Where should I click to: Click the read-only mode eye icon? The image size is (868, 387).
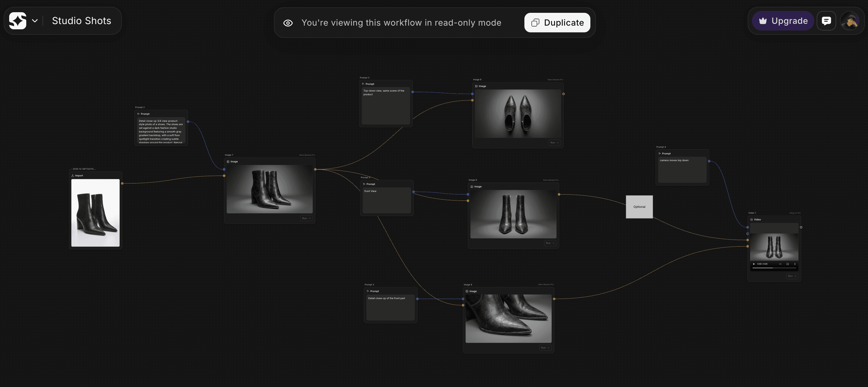[x=288, y=23]
